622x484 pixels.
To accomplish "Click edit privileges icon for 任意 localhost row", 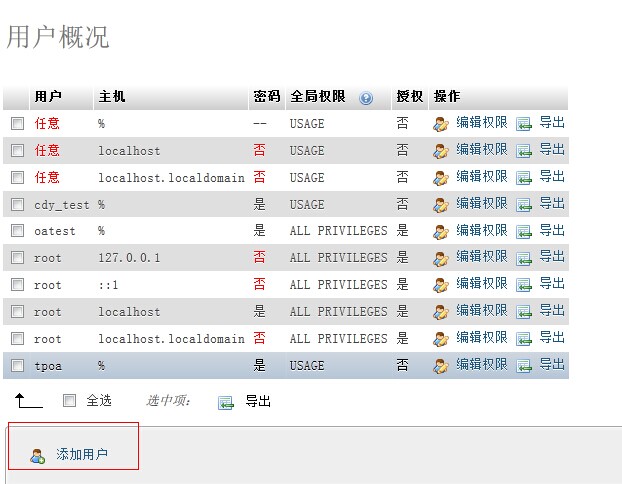I will (440, 151).
